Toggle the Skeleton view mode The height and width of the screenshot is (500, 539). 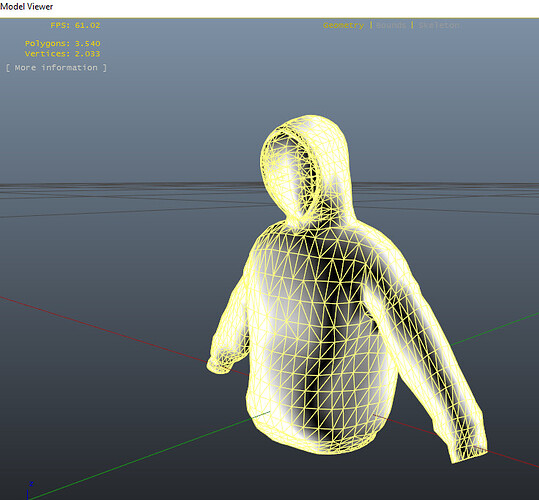[x=439, y=25]
